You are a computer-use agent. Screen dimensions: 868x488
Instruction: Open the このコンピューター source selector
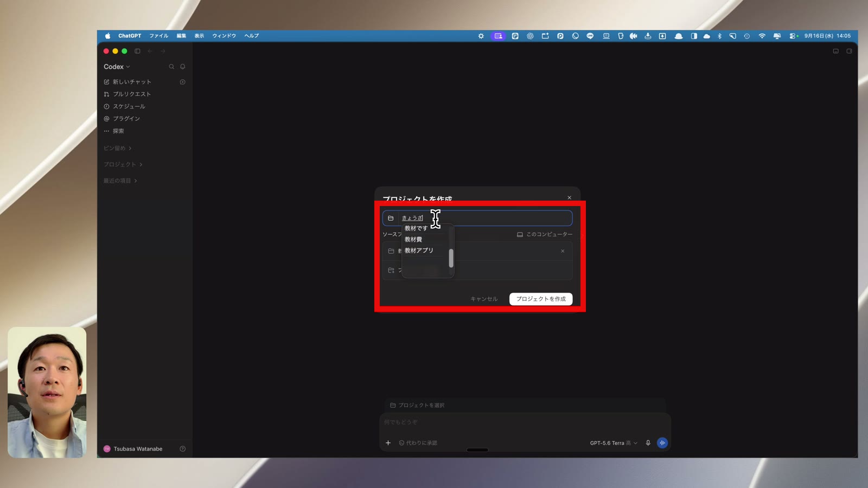pos(544,234)
